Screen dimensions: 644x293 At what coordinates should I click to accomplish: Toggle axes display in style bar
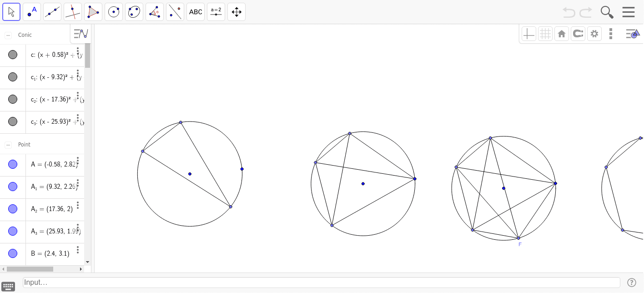click(x=528, y=34)
